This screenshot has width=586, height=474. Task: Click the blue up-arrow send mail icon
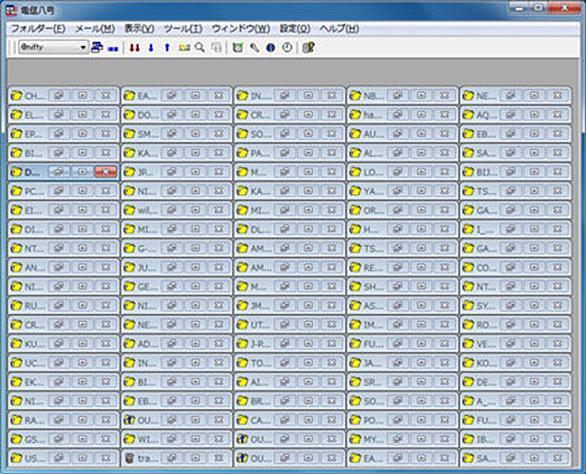(x=167, y=48)
